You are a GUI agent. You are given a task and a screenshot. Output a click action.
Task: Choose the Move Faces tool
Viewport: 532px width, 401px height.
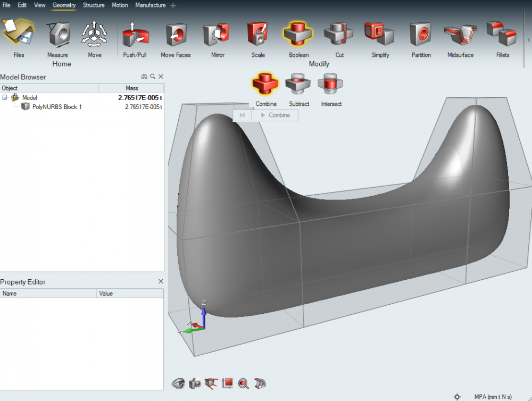[176, 34]
